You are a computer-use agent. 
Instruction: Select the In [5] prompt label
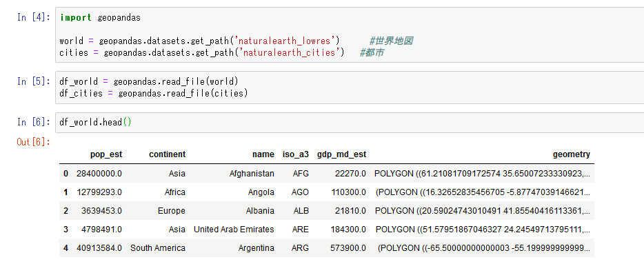[34, 81]
